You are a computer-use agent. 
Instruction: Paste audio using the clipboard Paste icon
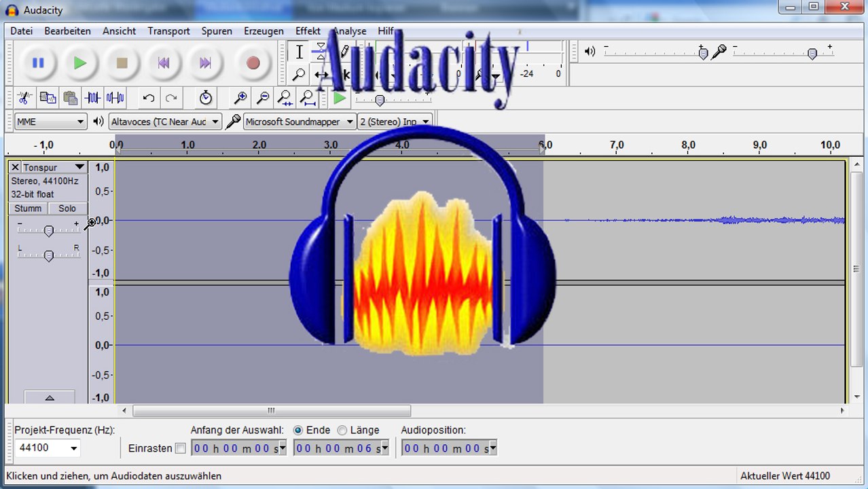70,98
